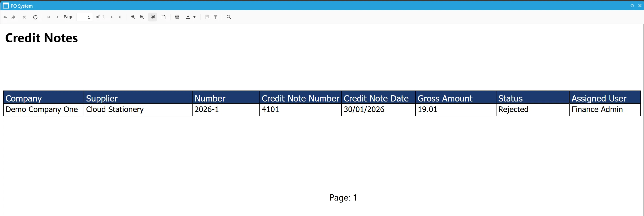Screen dimensions: 644x216
Task: Click the page number input field
Action: coord(85,17)
